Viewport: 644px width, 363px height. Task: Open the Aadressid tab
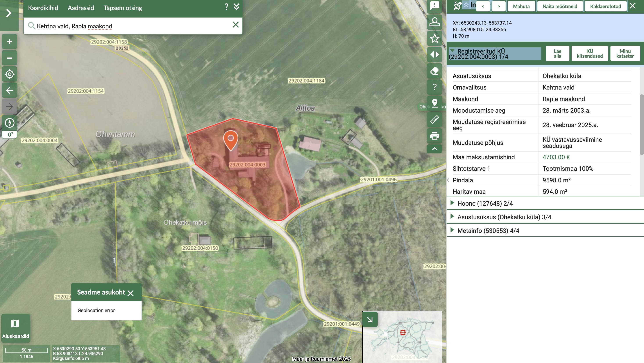(x=81, y=8)
